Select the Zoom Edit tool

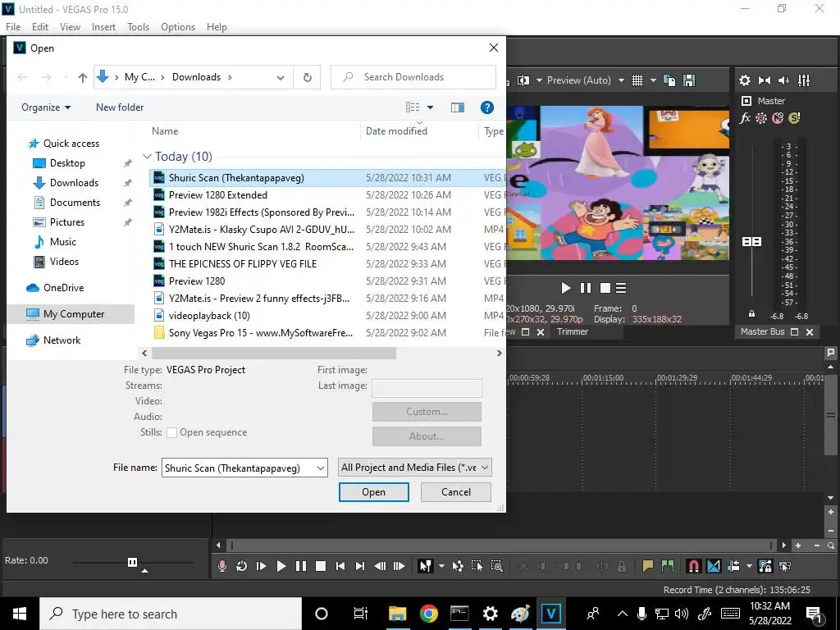496,566
